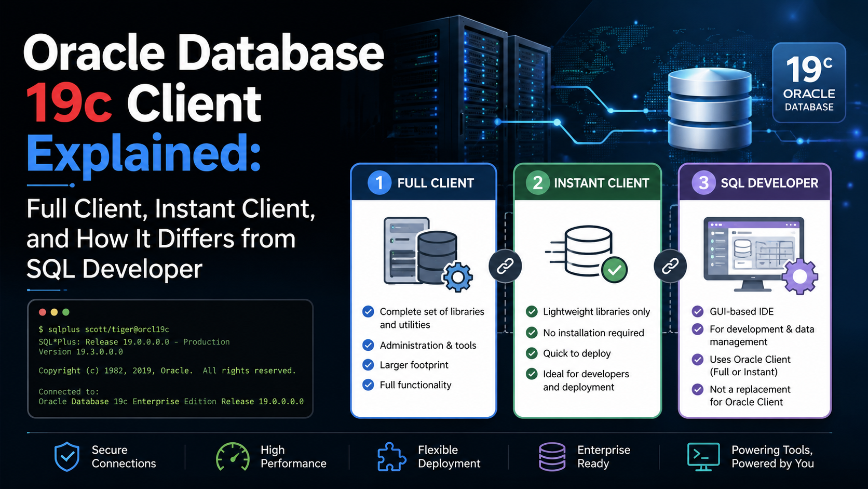Click the link icon between Full and Instant Client
The width and height of the screenshot is (868, 489).
click(505, 267)
